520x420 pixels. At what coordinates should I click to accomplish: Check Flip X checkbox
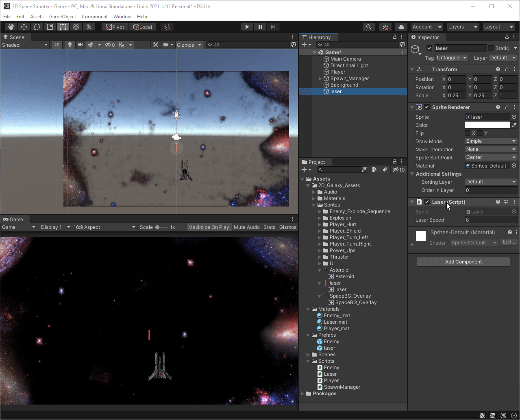click(x=468, y=133)
